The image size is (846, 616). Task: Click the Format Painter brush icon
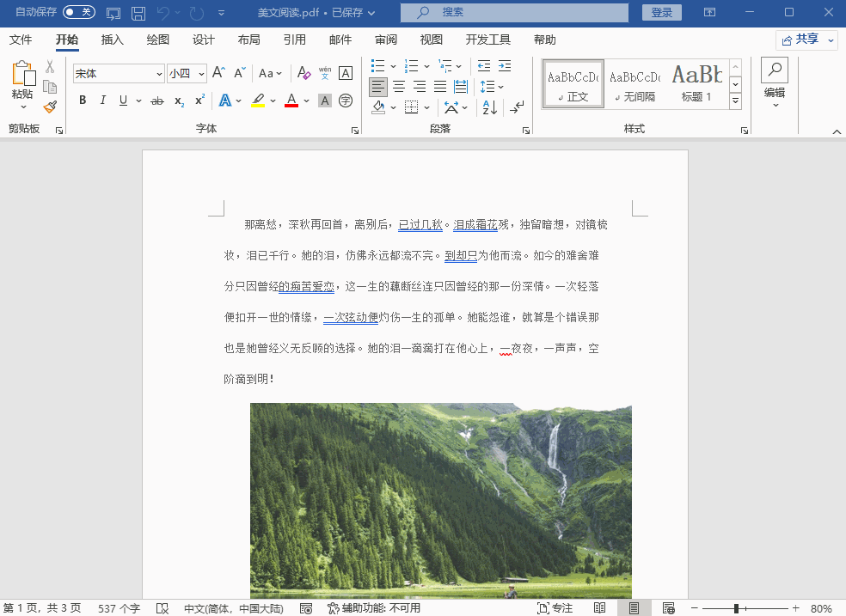tap(50, 107)
